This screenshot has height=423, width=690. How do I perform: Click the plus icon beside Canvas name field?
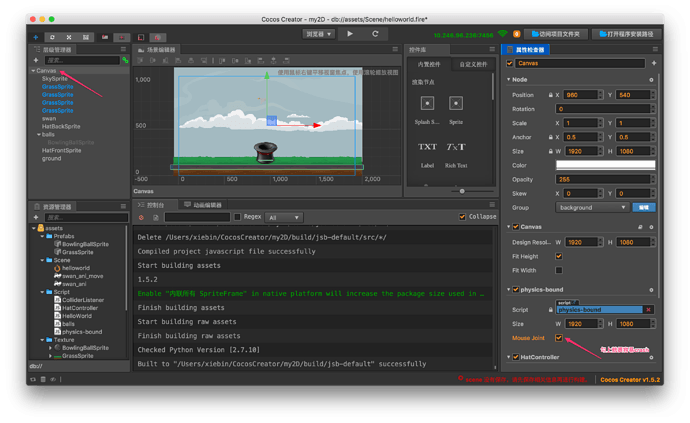coord(654,63)
